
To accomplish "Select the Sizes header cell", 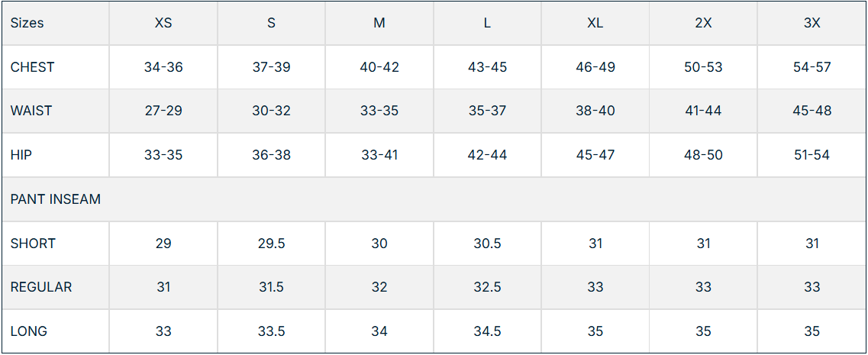I will pos(27,23).
